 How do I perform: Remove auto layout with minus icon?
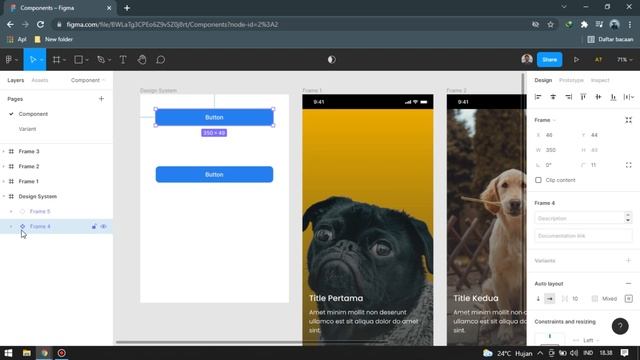629,283
